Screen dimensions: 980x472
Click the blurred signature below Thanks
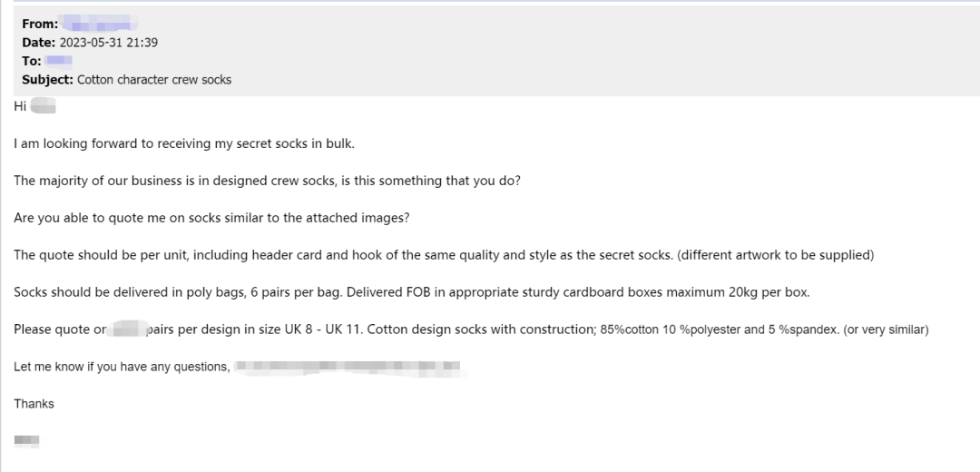[x=27, y=441]
